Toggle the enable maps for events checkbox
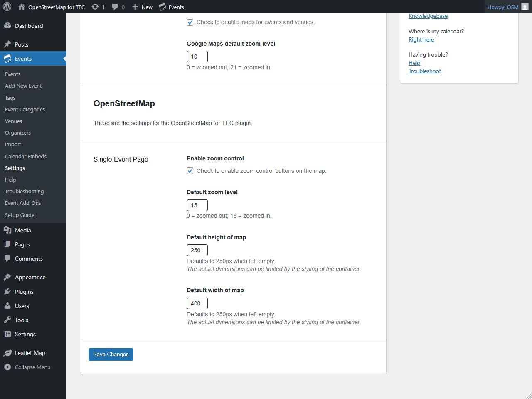This screenshot has height=399, width=532. click(x=190, y=22)
